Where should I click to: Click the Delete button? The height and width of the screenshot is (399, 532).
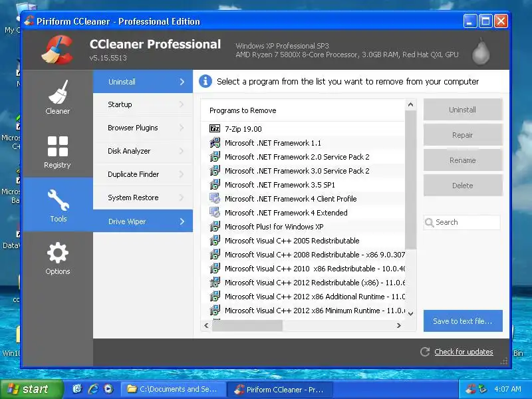463,186
